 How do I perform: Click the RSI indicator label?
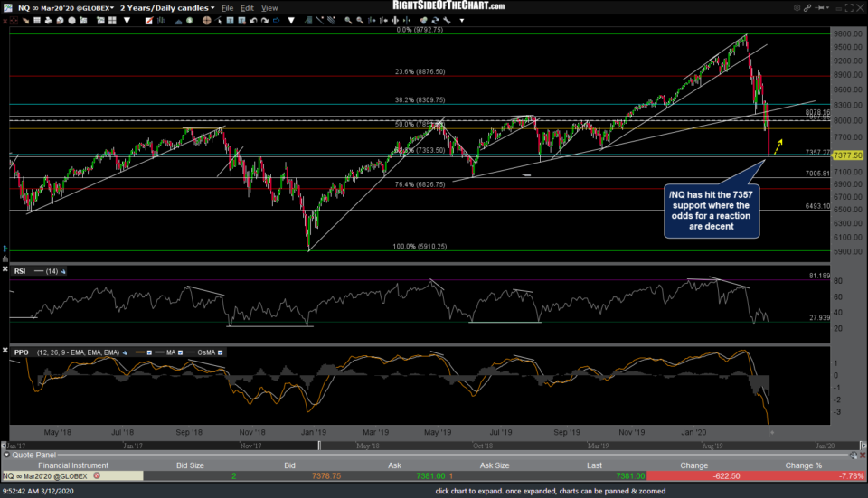[20, 271]
